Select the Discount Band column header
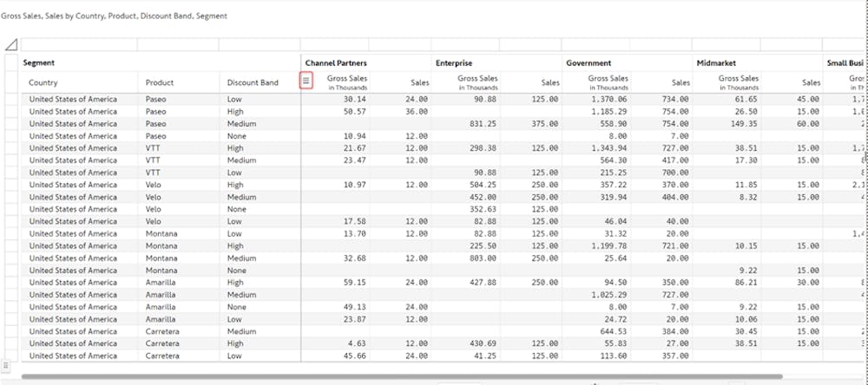Image resolution: width=868 pixels, height=385 pixels. click(x=253, y=83)
